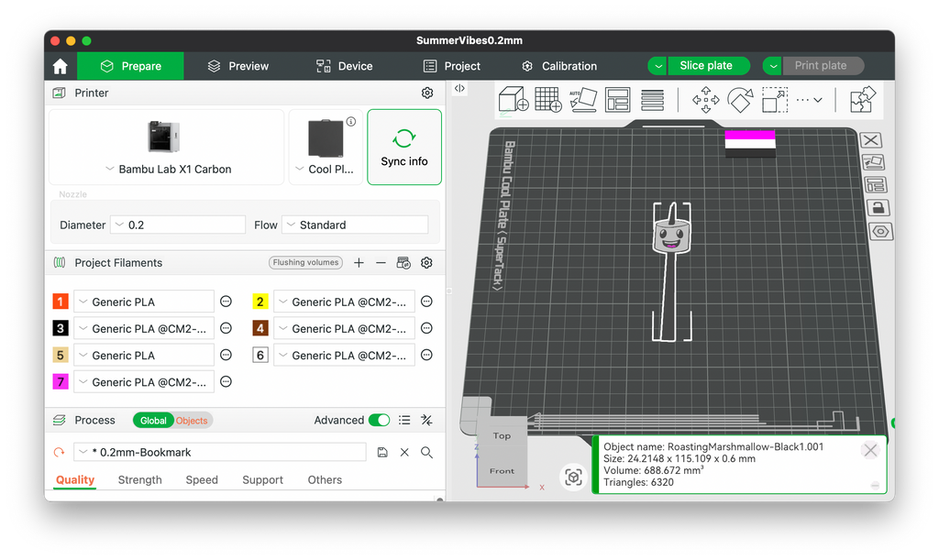Remove plate with the X icon
This screenshot has height=560, width=939.
[871, 140]
